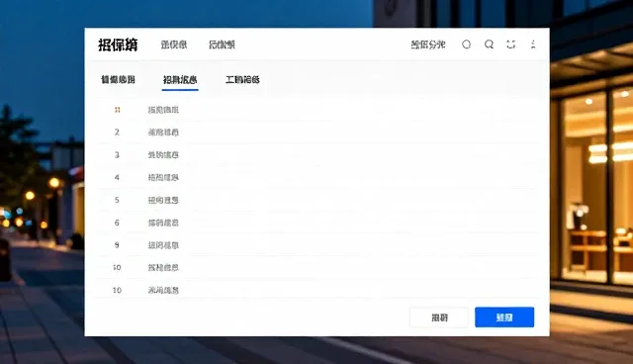This screenshot has width=633, height=364.
Task: Click the bold app logo title in header
Action: [118, 45]
